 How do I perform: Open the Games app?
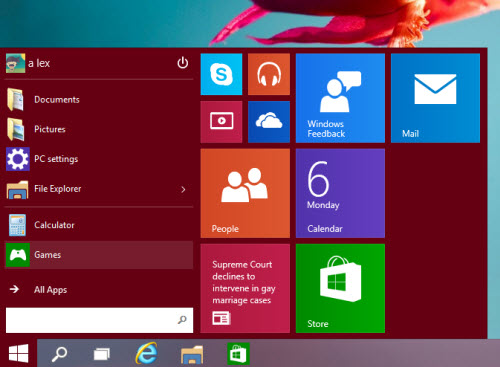[99, 255]
